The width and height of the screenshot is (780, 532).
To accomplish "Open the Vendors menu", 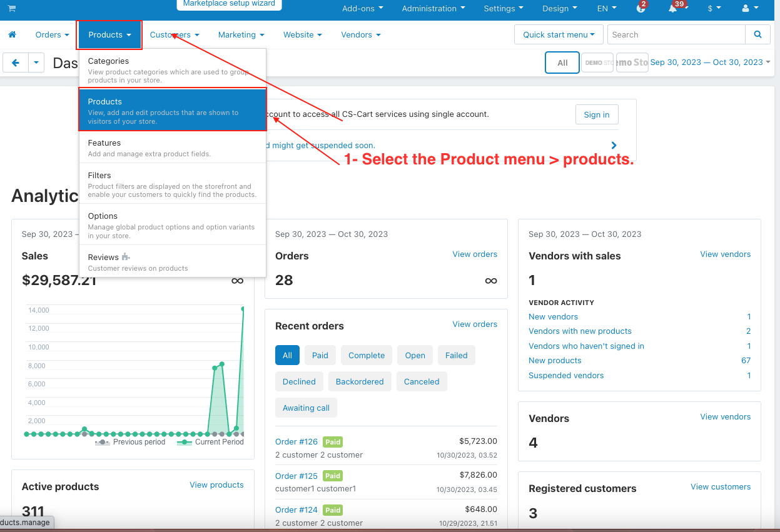I will coord(361,35).
